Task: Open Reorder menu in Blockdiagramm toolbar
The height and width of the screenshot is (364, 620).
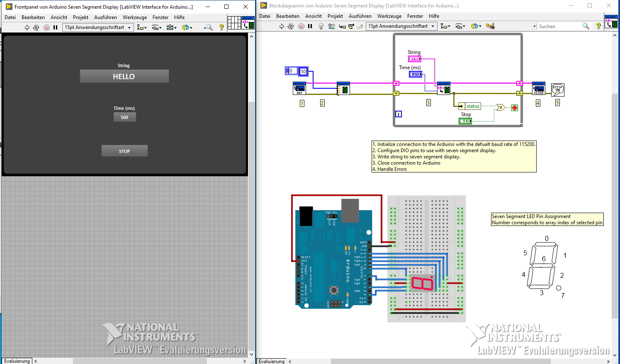Action: (476, 26)
